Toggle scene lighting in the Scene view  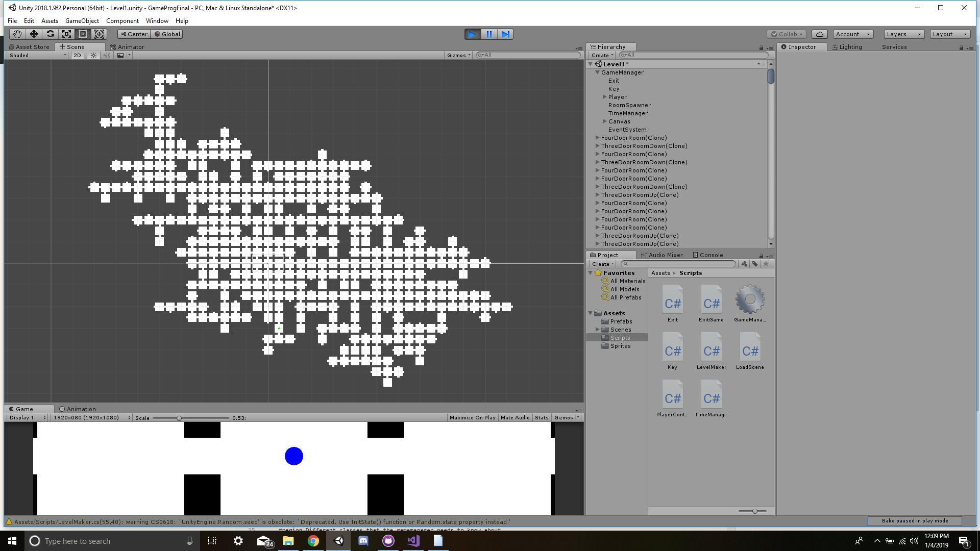click(93, 55)
